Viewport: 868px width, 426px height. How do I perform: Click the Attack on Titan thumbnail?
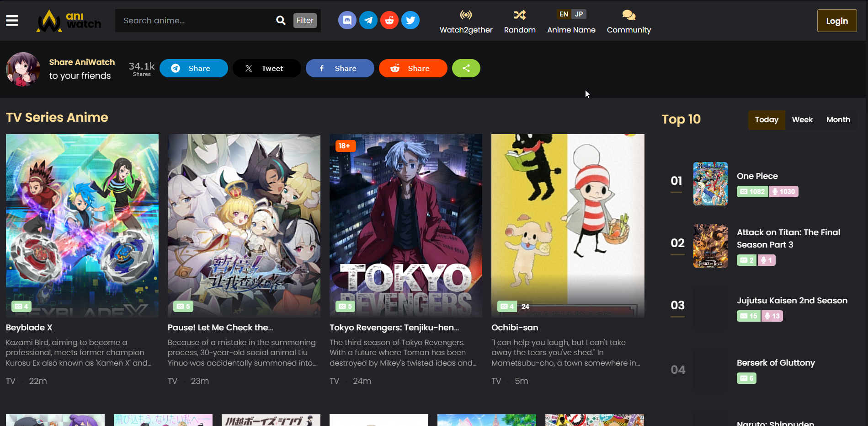[x=710, y=246]
